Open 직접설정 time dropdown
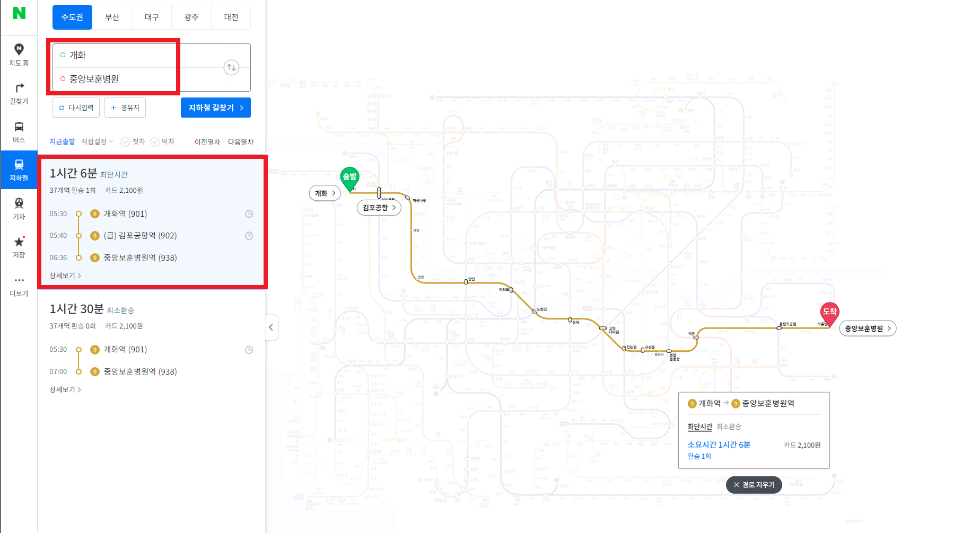The width and height of the screenshot is (980, 533). click(97, 141)
